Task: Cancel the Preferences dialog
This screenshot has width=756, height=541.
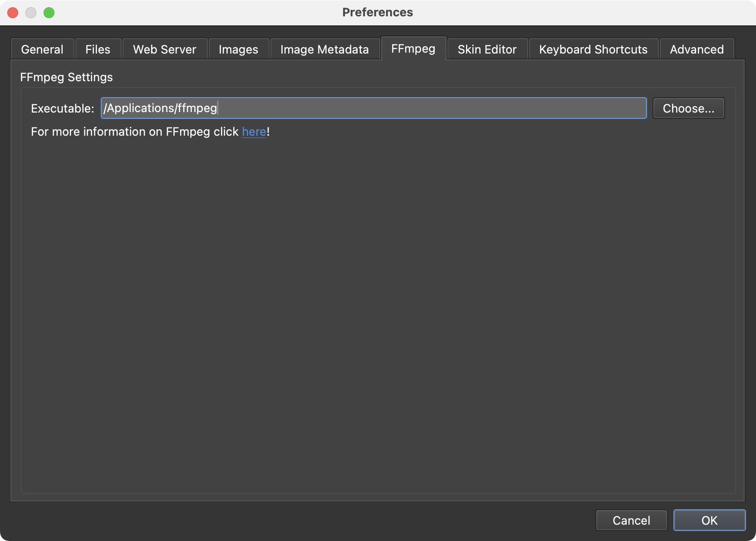Action: (x=631, y=520)
